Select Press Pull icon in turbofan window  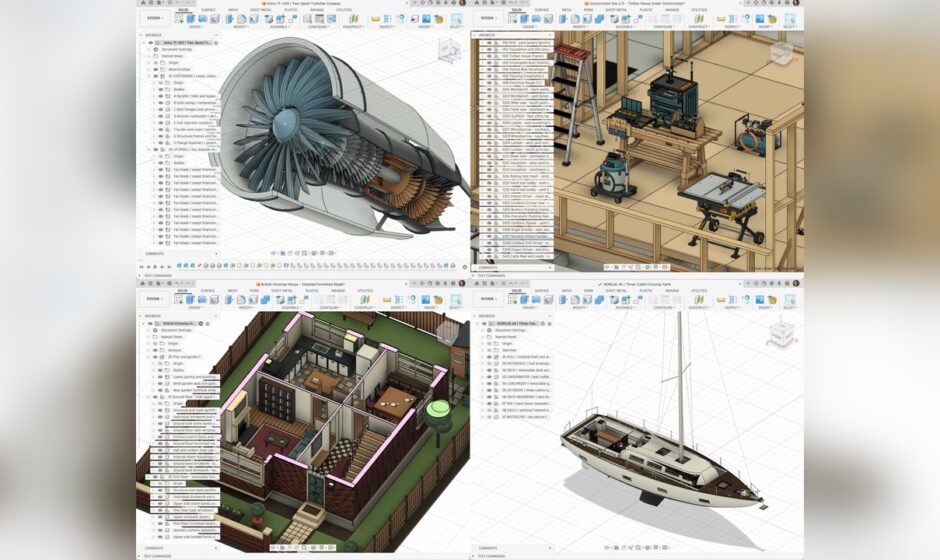(230, 19)
